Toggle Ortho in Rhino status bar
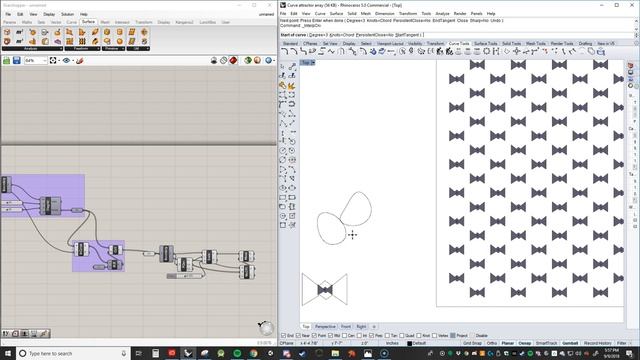The width and height of the screenshot is (640, 360). coord(491,343)
